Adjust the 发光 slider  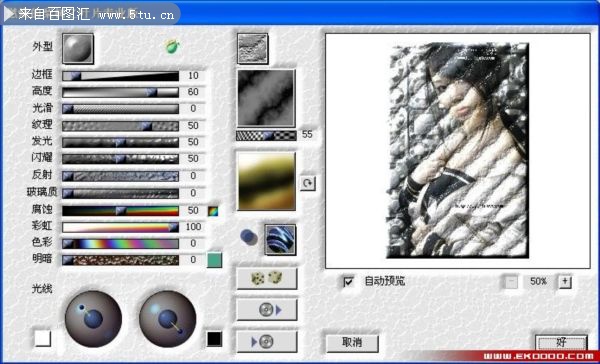pyautogui.click(x=121, y=142)
